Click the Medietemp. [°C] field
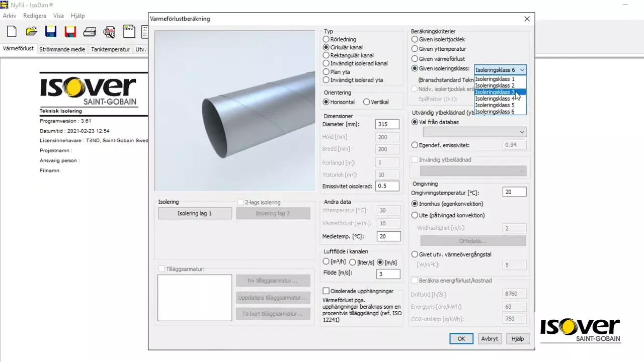This screenshot has width=644, height=362. click(388, 236)
